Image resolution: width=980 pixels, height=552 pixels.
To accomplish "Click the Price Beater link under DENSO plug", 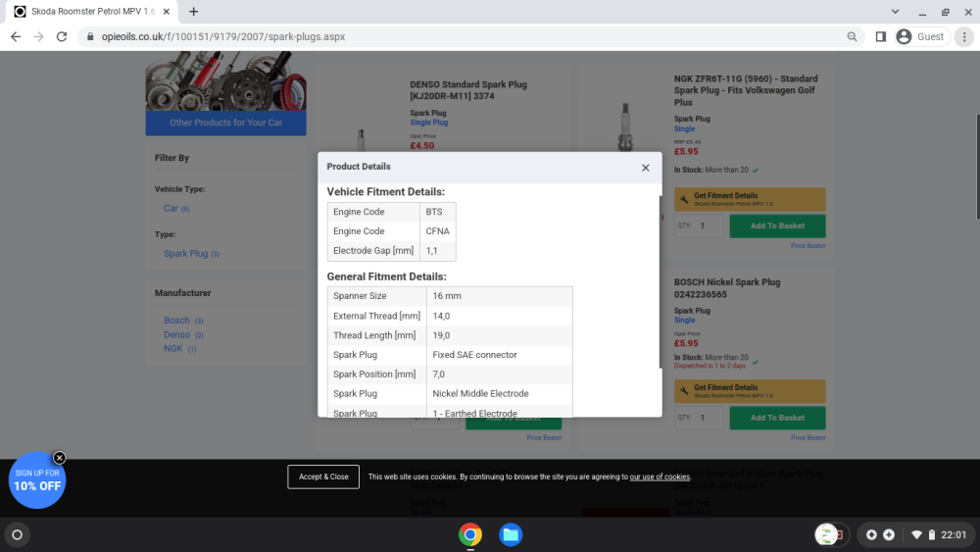I will pyautogui.click(x=544, y=437).
